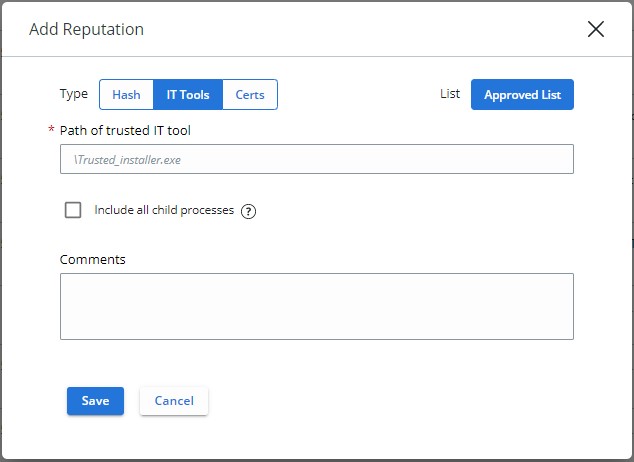This screenshot has height=462, width=634.
Task: Click the Type label before Hash
Action: tap(74, 94)
